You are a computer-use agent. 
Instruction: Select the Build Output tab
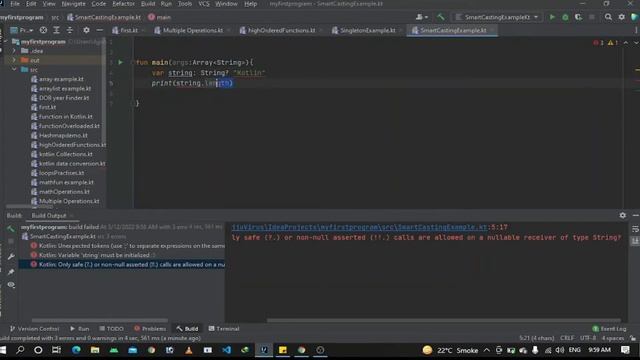49,216
